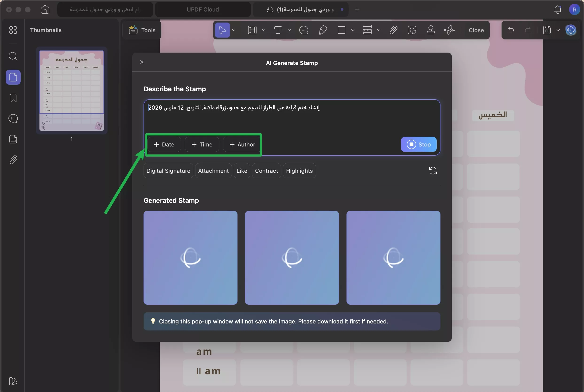Expand the text tool dropdown arrow

click(289, 30)
